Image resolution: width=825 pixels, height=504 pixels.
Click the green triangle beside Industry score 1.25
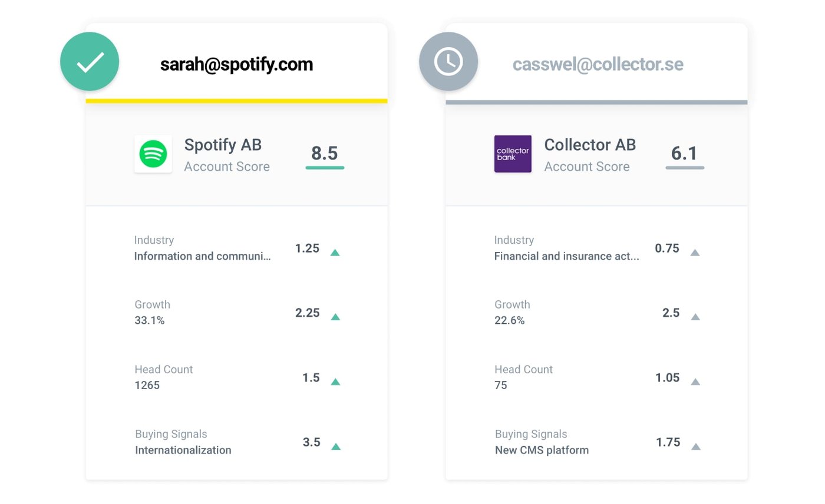(x=335, y=252)
